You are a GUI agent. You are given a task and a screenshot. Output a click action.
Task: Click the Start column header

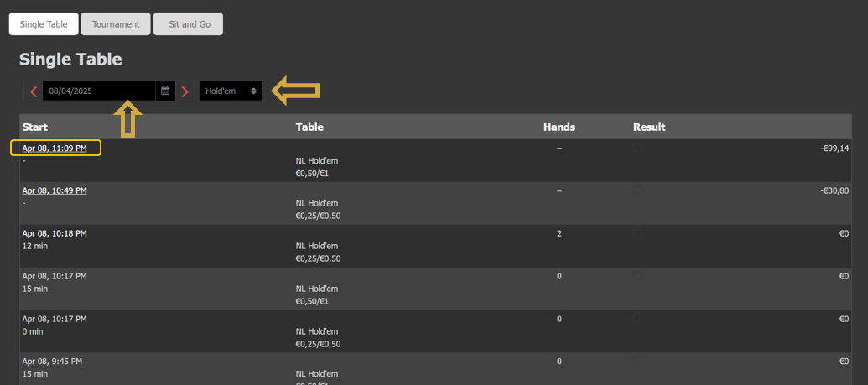click(x=35, y=127)
